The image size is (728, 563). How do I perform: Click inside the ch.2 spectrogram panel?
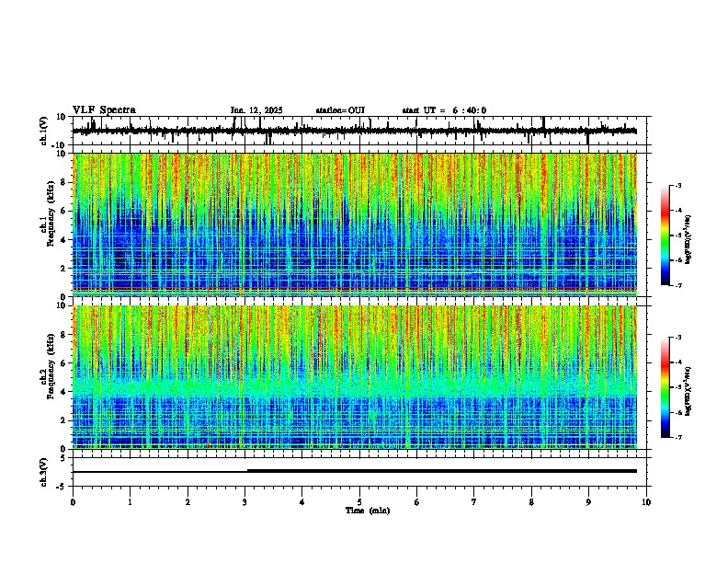pyautogui.click(x=359, y=377)
